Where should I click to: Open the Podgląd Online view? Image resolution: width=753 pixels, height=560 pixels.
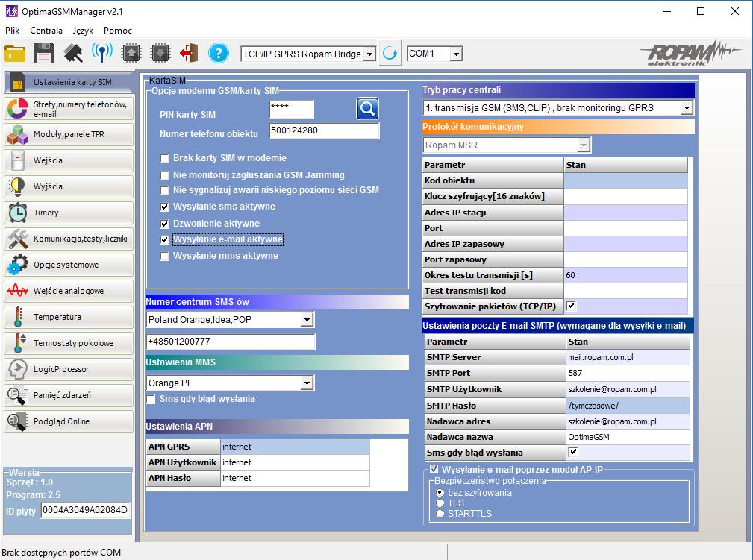pos(69,421)
